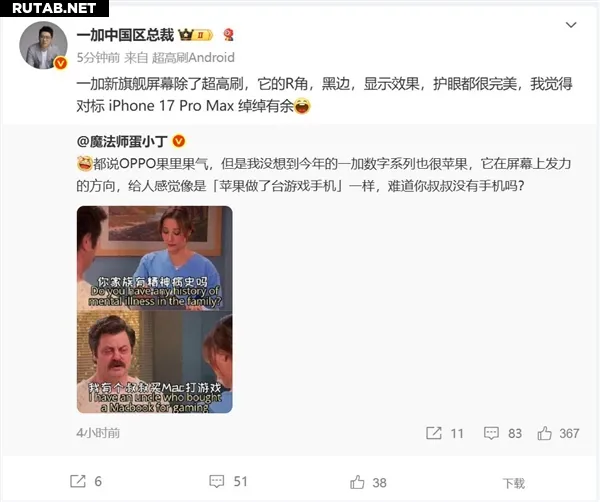
Task: Open the 51 comments on this post
Action: [x=228, y=481]
